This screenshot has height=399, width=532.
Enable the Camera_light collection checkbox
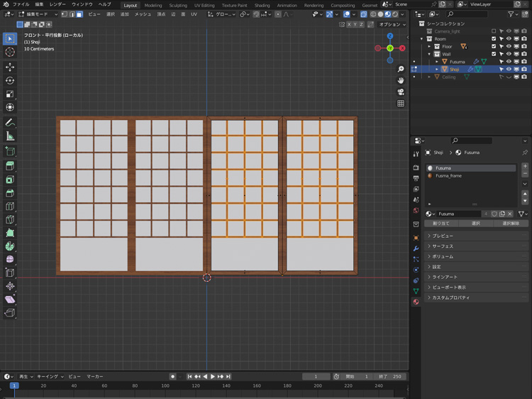tap(494, 31)
